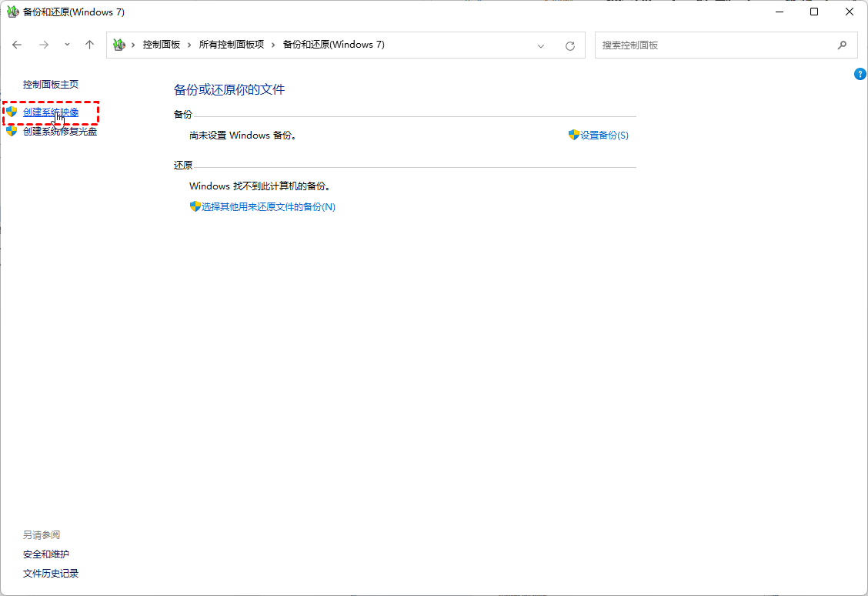The height and width of the screenshot is (596, 868).
Task: Click the shield icon beside 创建系统修复光盘
Action: pos(11,131)
